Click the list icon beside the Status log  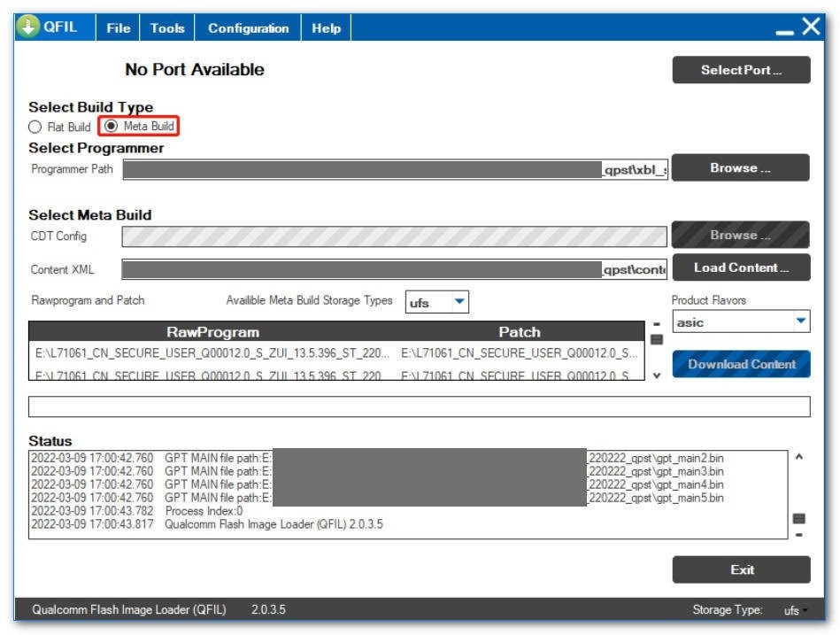(798, 518)
